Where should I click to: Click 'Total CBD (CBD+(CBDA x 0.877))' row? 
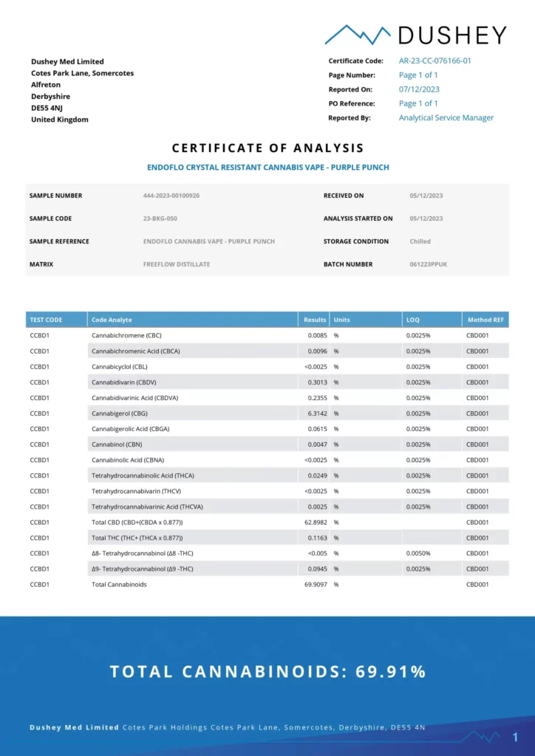[x=137, y=522]
